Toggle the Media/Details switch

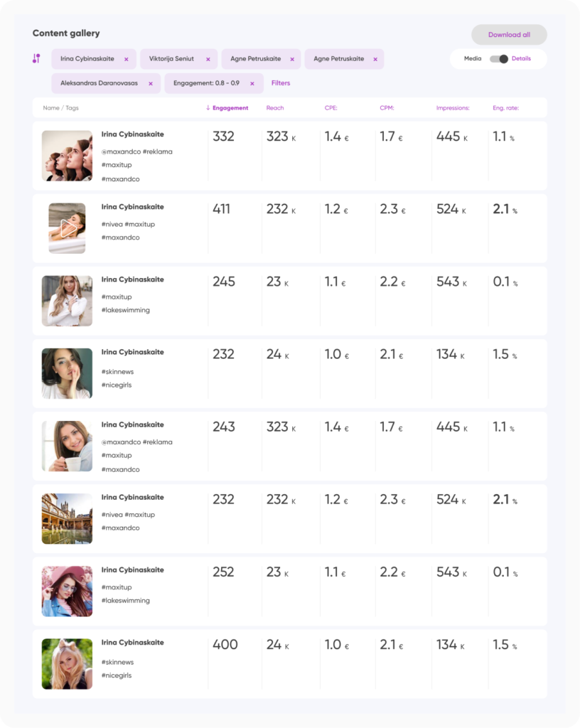coord(499,59)
